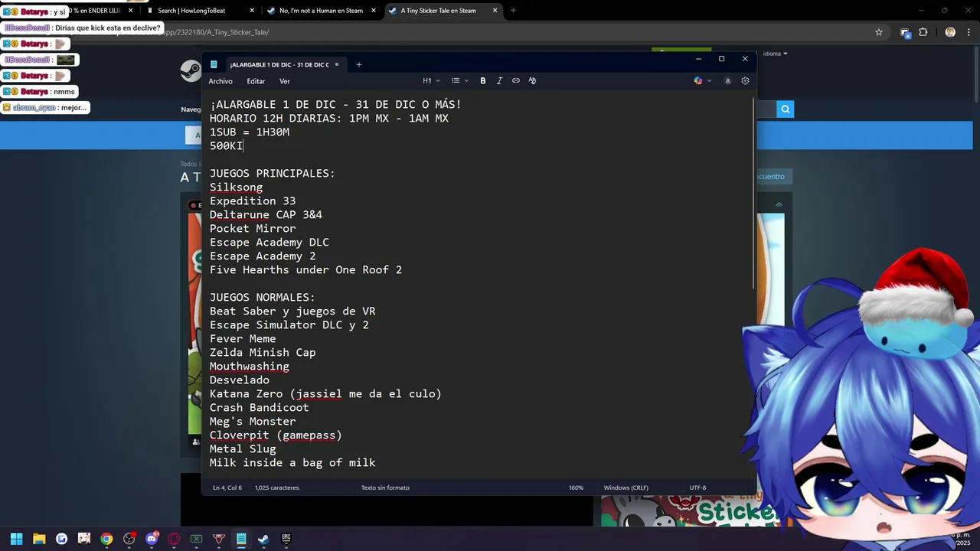Click the text line 'Pocket Mirror'
This screenshot has height=551, width=980.
253,229
